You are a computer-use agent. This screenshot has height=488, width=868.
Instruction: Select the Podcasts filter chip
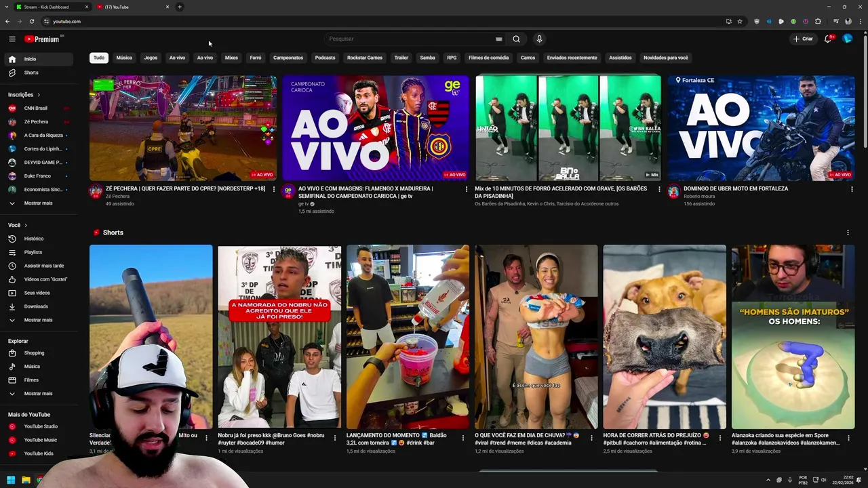pos(325,58)
